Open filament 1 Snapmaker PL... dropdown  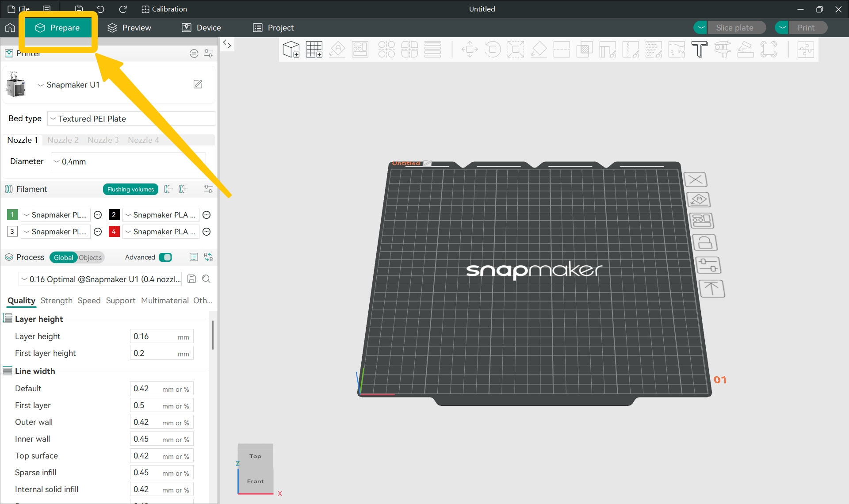56,215
